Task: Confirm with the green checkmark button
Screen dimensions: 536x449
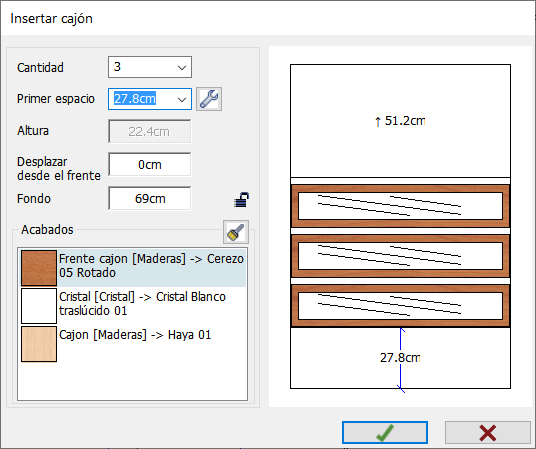Action: pos(385,433)
